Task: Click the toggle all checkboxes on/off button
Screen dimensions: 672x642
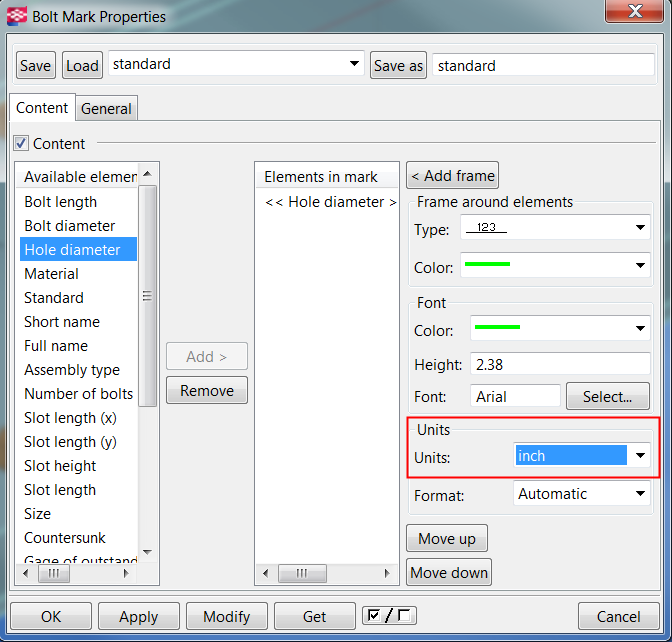Action: (x=390, y=615)
